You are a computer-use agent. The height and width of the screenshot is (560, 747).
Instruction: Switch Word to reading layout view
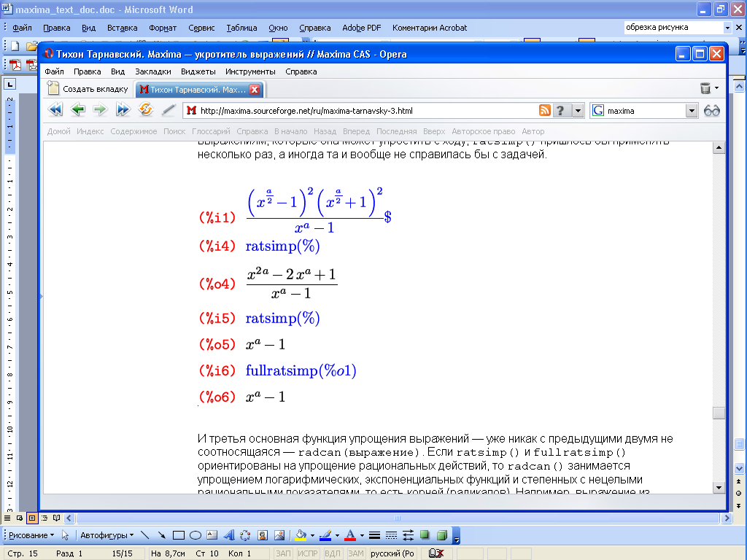point(57,518)
